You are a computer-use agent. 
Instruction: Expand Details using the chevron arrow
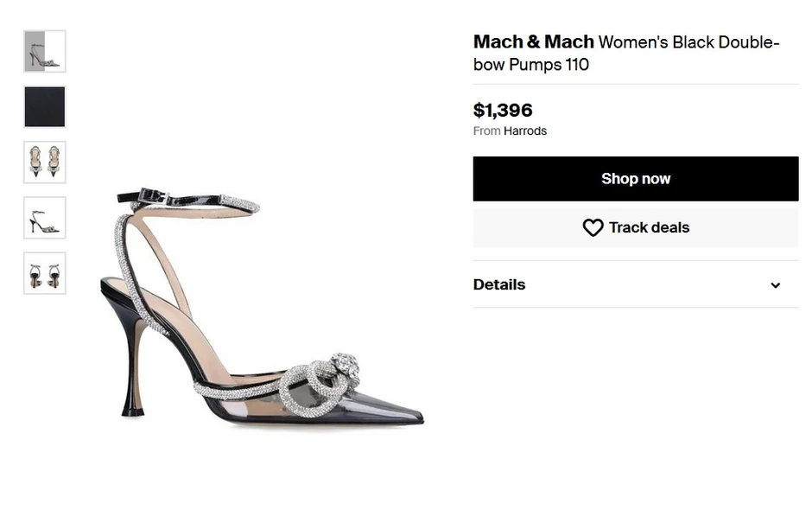pos(775,285)
